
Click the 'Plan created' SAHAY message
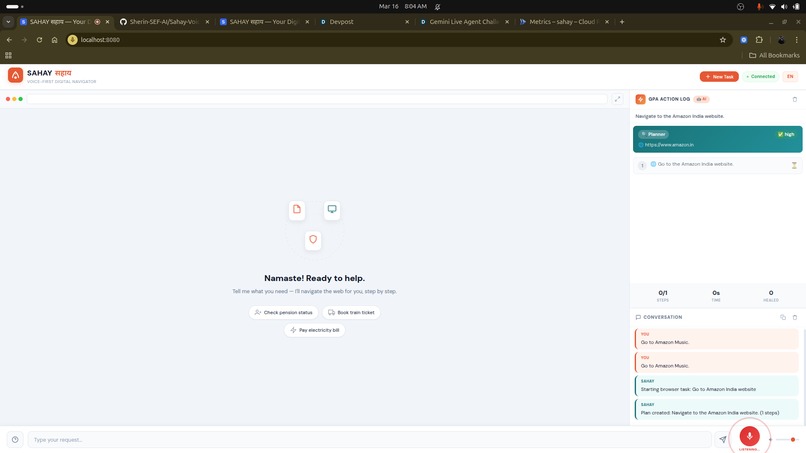tap(717, 409)
